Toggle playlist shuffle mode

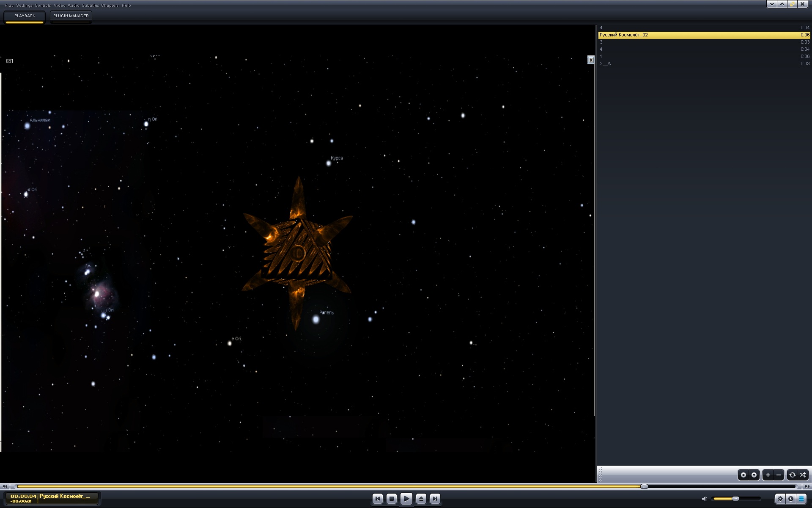tap(803, 475)
